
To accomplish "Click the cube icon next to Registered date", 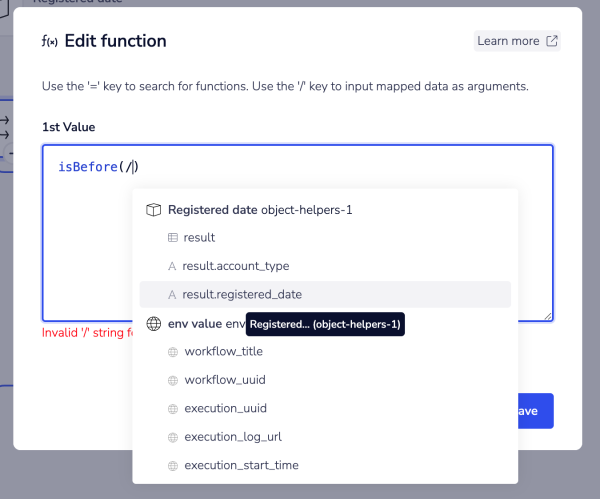I will [x=153, y=210].
